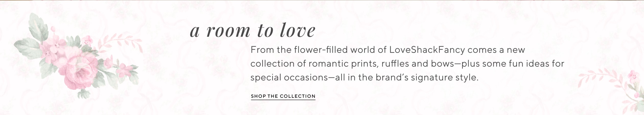This screenshot has width=644, height=115.
Task: Click the "special occasions" text
Action: (x=289, y=77)
